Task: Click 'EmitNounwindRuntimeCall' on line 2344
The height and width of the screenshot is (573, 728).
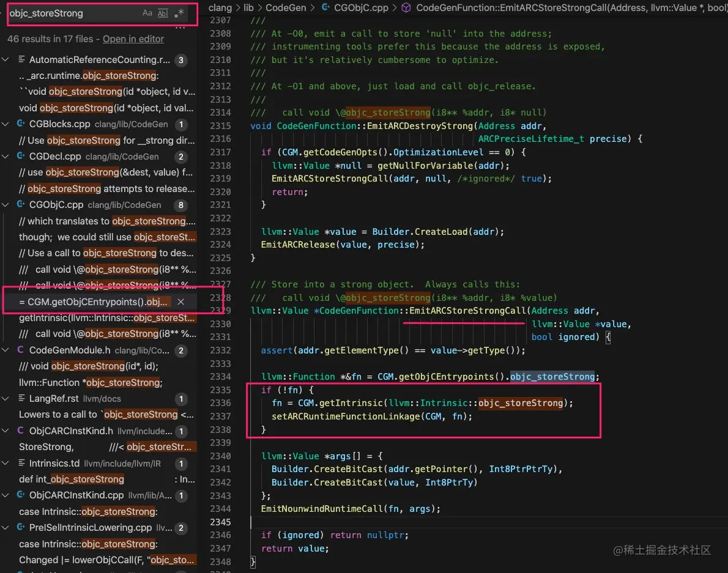Action: pyautogui.click(x=322, y=509)
